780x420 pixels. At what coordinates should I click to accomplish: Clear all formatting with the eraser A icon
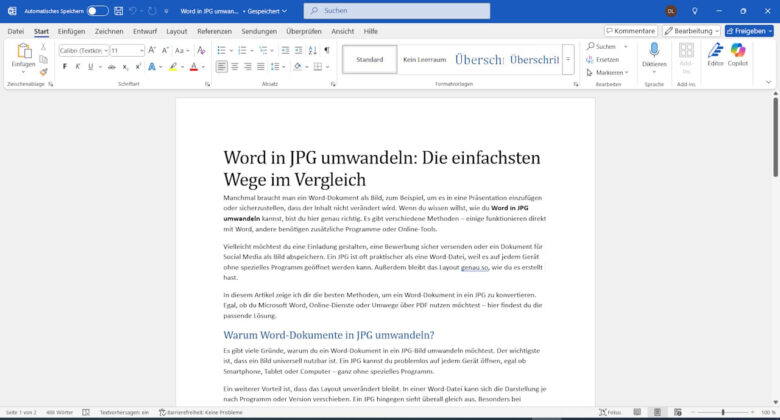[201, 50]
